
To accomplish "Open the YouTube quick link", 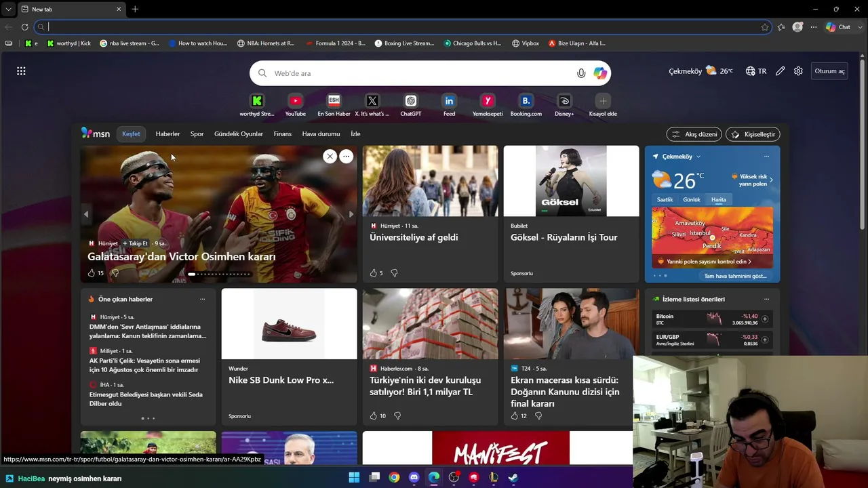I will click(x=295, y=105).
